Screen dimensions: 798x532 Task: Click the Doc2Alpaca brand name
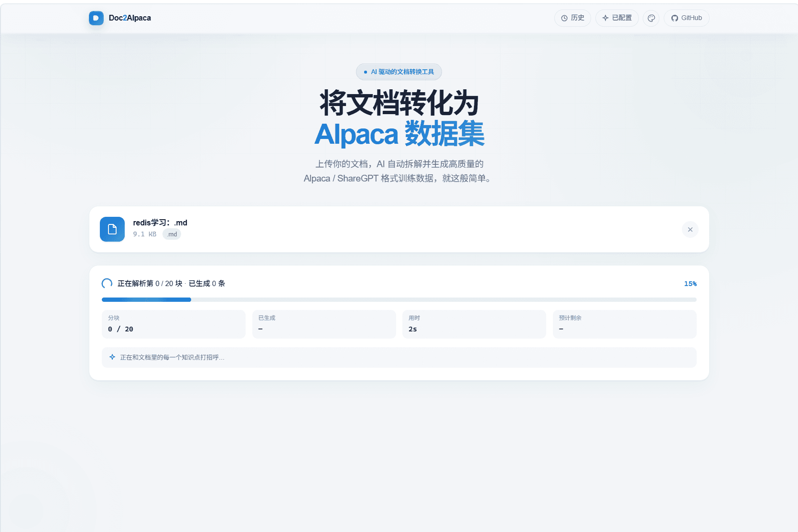pos(129,18)
